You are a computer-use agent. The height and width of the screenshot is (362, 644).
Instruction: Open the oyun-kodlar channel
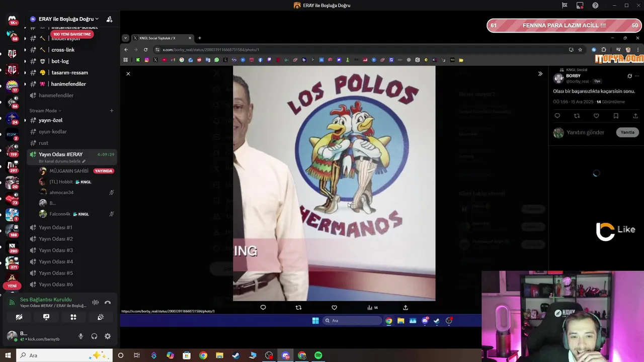[x=52, y=132]
